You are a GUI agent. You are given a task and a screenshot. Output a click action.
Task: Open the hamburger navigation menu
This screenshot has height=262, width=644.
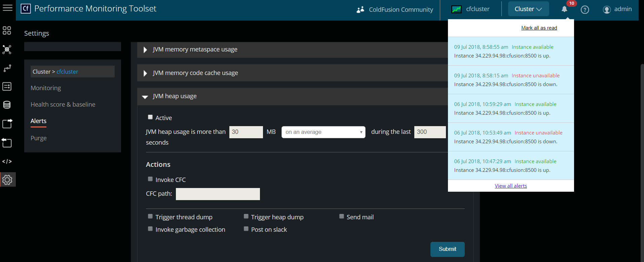(x=7, y=8)
